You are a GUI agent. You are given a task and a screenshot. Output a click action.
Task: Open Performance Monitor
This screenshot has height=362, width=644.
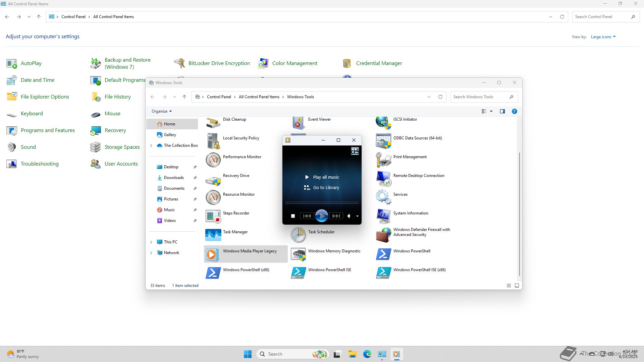241,157
